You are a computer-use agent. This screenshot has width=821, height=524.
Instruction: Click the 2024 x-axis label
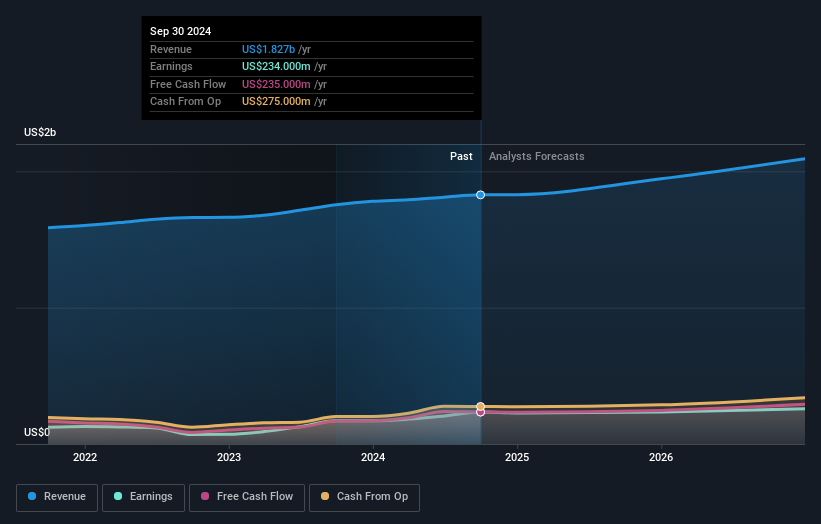coord(373,457)
